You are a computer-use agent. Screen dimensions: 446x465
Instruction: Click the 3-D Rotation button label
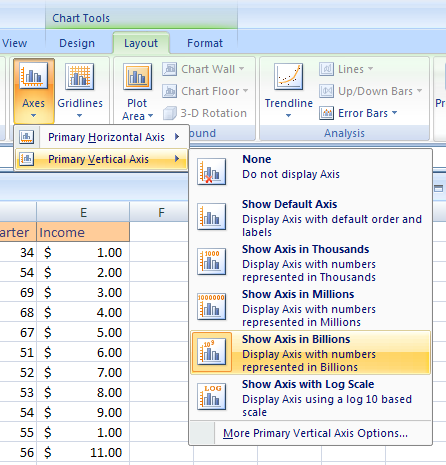pyautogui.click(x=213, y=113)
